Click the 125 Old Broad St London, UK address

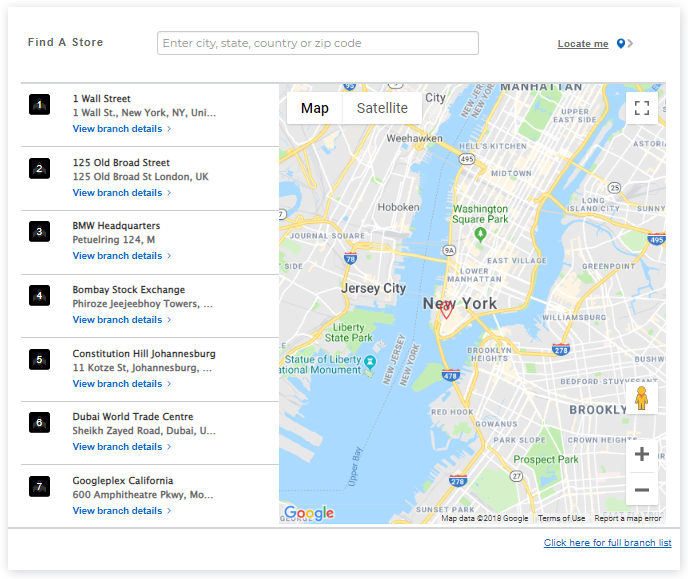click(x=140, y=177)
